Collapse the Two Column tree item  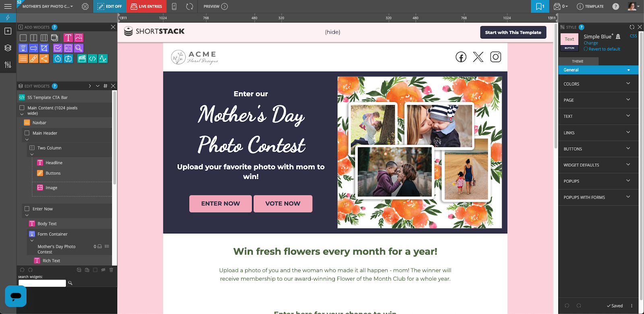32,154
